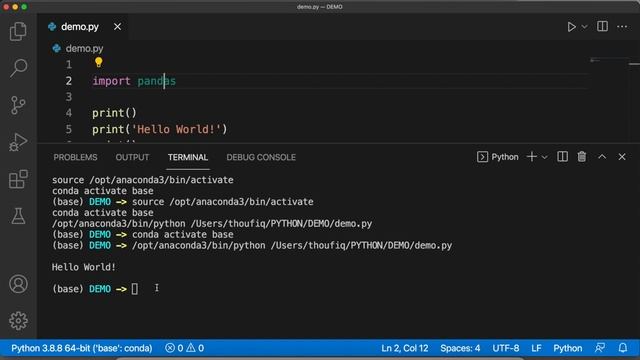Open the Accounts menu icon
The height and width of the screenshot is (360, 640).
pos(18,284)
